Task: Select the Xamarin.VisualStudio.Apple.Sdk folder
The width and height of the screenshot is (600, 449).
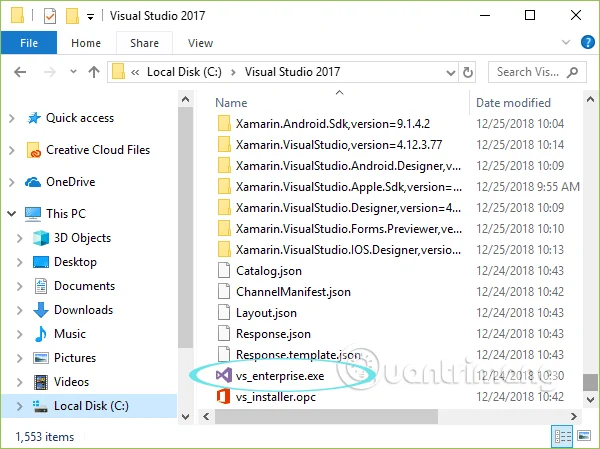Action: click(349, 187)
